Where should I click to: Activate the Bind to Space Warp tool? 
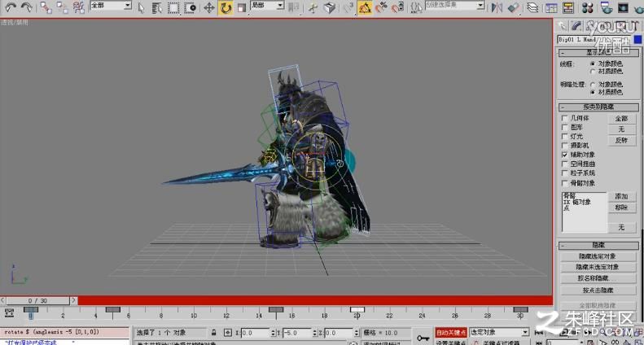pyautogui.click(x=79, y=7)
